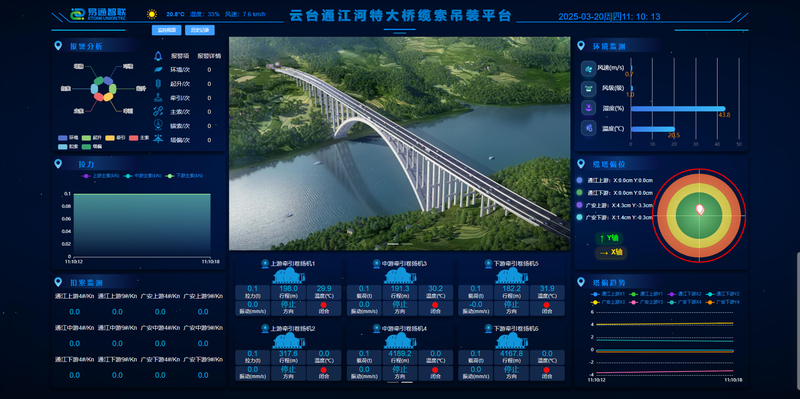Select the 湿度 humidity icon
Image resolution: width=800 pixels, height=399 pixels.
click(x=588, y=108)
